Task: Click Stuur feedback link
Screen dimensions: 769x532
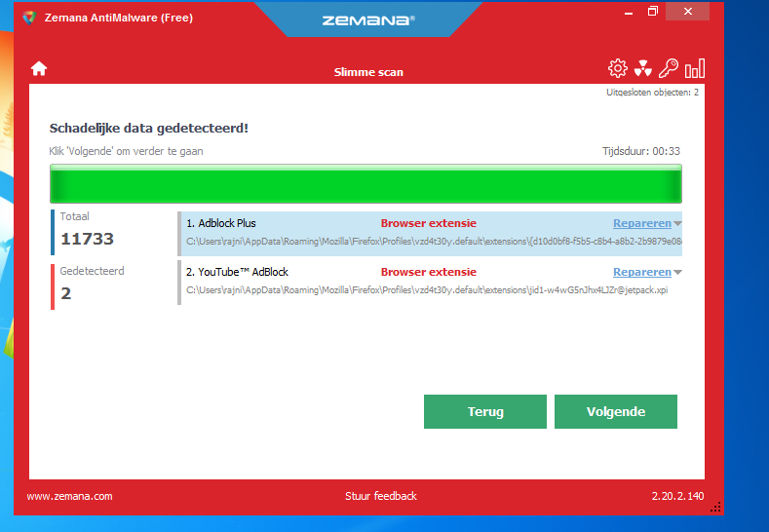Action: [380, 496]
